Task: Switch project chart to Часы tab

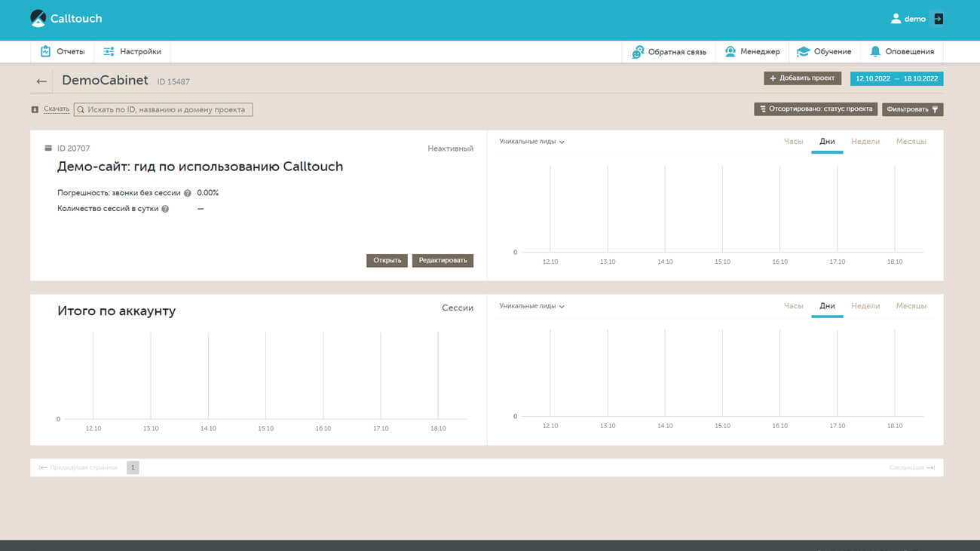Action: tap(793, 142)
